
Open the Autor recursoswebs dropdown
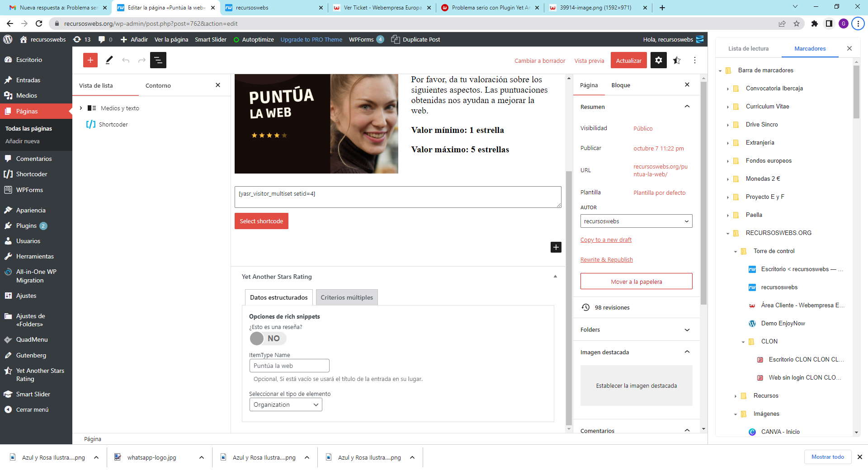coord(636,221)
